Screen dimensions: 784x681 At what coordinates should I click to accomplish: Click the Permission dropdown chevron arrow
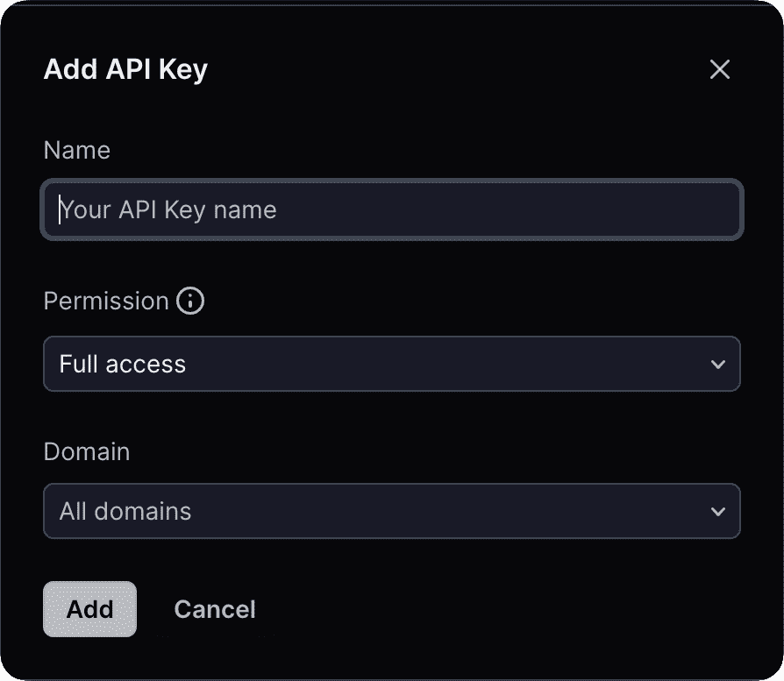(717, 364)
